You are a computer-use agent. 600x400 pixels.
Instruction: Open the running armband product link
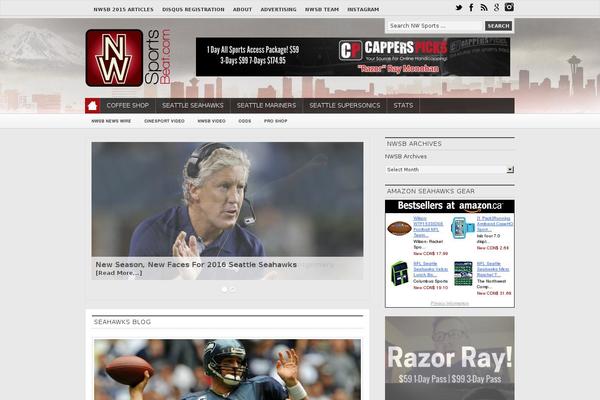494,224
